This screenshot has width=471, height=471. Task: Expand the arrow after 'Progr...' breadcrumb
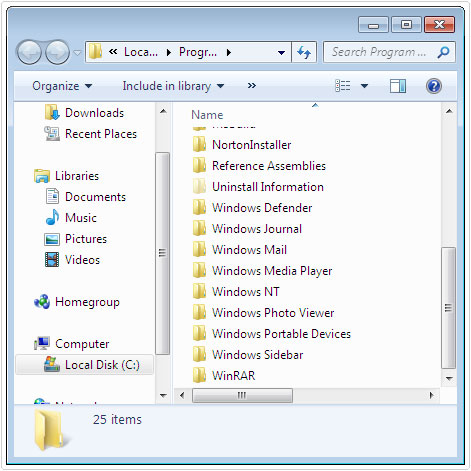pyautogui.click(x=229, y=52)
